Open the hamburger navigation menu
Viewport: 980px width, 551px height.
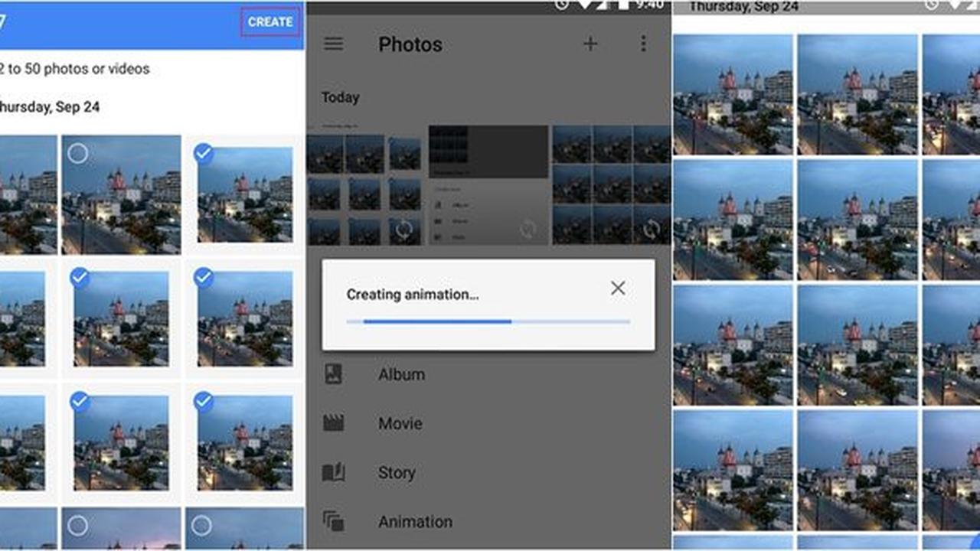333,44
